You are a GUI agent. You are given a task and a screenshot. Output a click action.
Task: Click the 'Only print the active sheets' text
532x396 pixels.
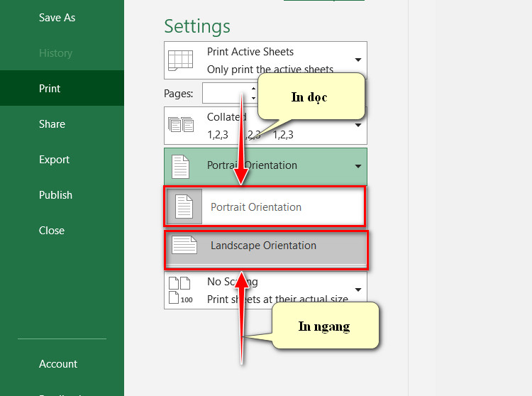(270, 70)
